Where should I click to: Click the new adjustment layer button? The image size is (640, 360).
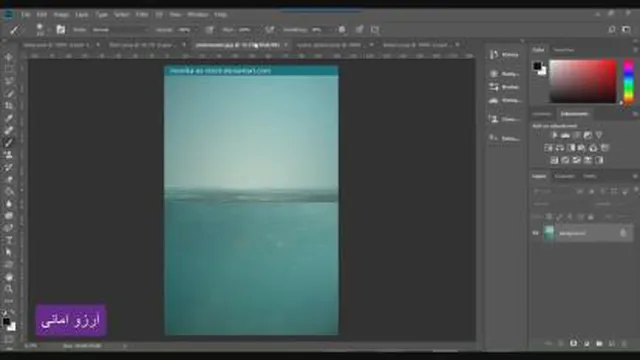(586, 344)
